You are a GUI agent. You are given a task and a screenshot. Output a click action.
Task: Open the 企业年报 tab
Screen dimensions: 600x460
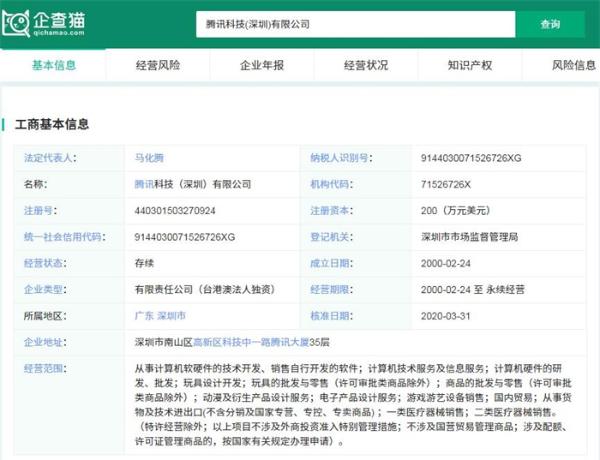coord(262,65)
